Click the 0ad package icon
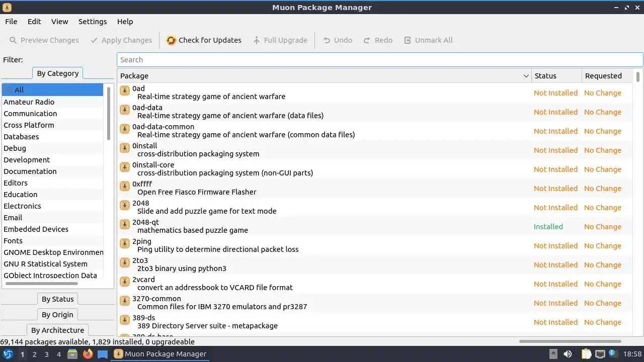This screenshot has height=362, width=644. [x=125, y=90]
